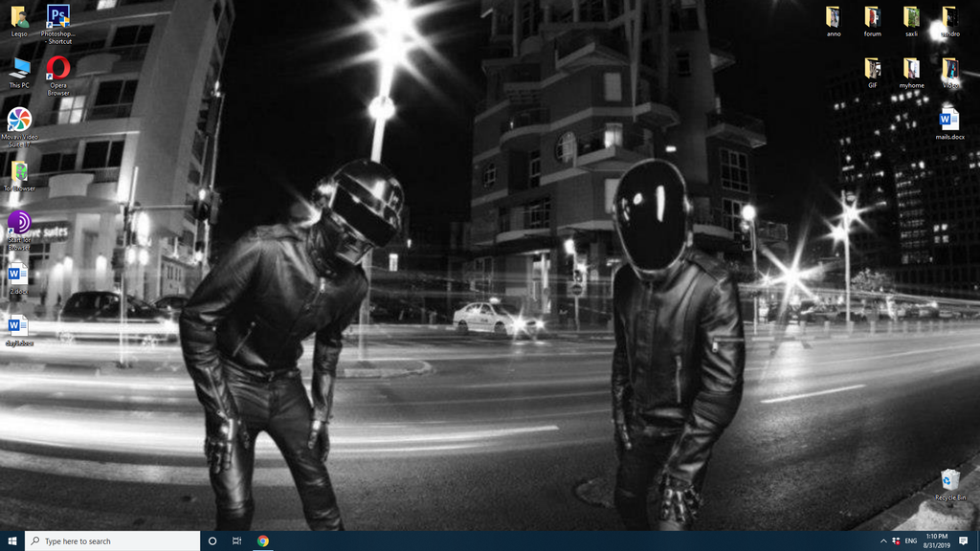Select the 2.docx Word document
This screenshot has width=980, height=551.
18,278
